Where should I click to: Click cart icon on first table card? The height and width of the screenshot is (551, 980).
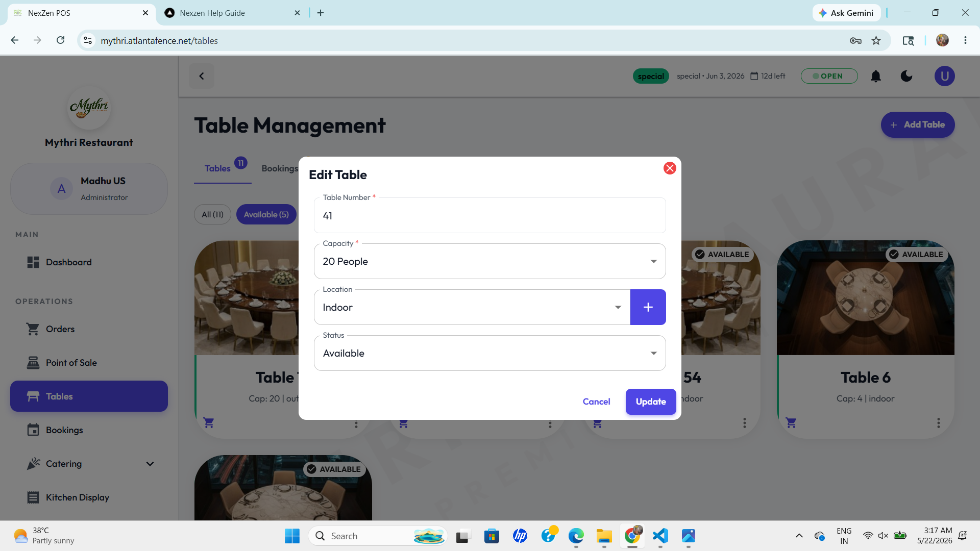click(208, 423)
